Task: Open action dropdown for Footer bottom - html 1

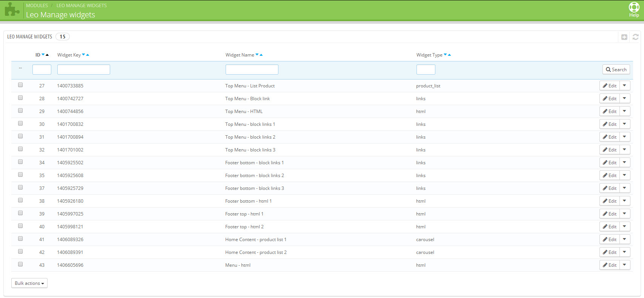Action: (x=625, y=201)
